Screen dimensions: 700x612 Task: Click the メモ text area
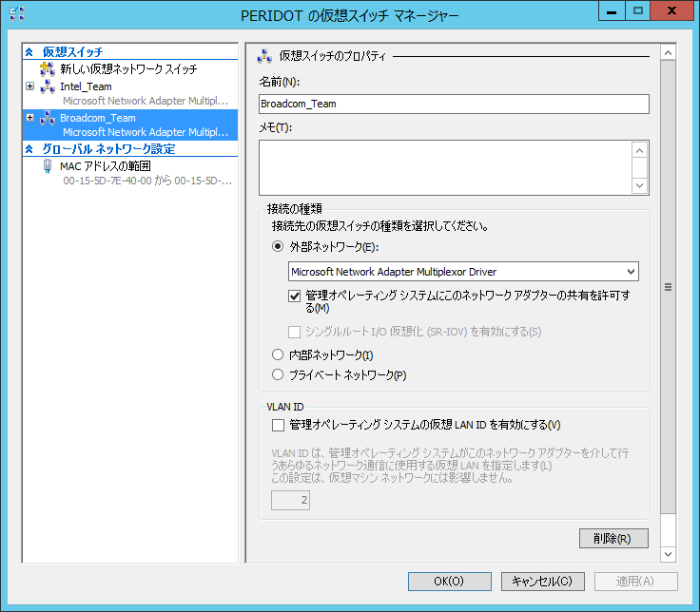pyautogui.click(x=445, y=167)
